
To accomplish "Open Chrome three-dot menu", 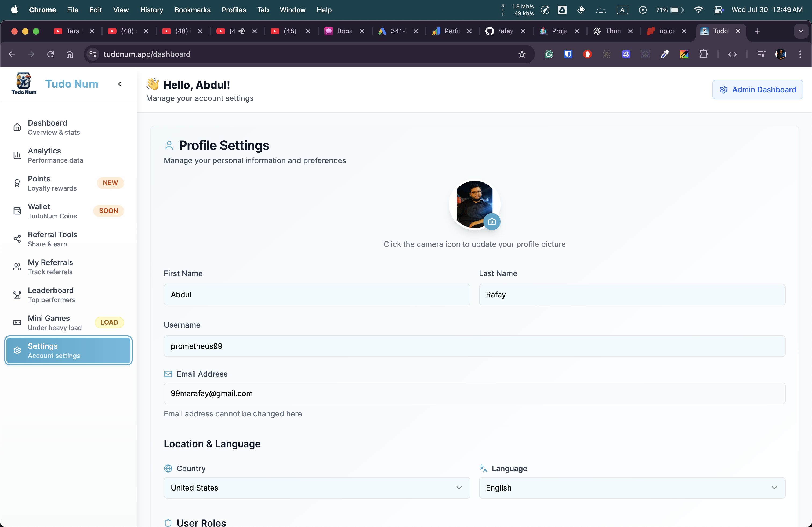I will point(800,54).
